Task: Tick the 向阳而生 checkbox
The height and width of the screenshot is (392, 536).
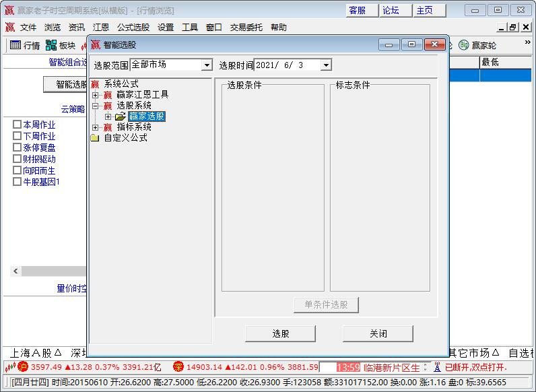Action: [17, 170]
